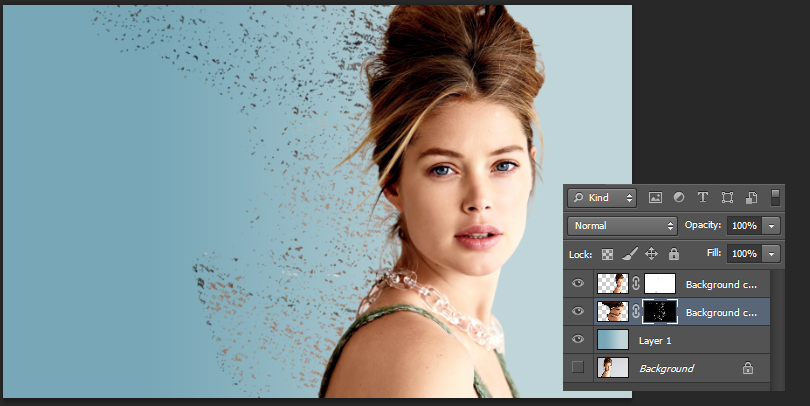Click the 'Opacity:' label
Image resolution: width=810 pixels, height=406 pixels.
pos(703,225)
